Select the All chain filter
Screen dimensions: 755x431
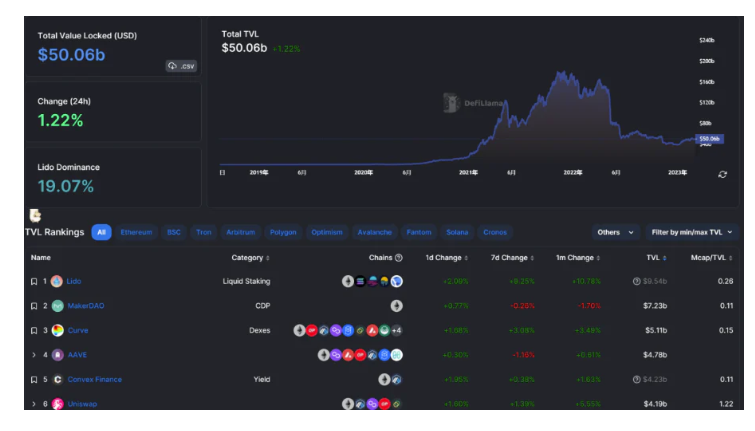pyautogui.click(x=101, y=232)
